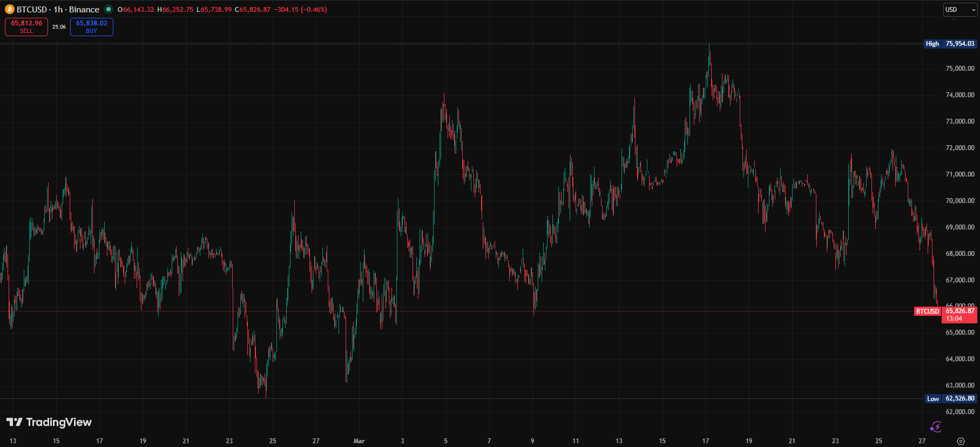Click the green market status dot
980x447 pixels.
(x=109, y=9)
